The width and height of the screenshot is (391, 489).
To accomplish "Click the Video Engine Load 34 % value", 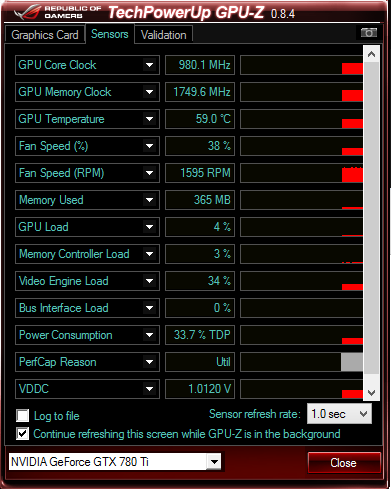I will point(200,281).
